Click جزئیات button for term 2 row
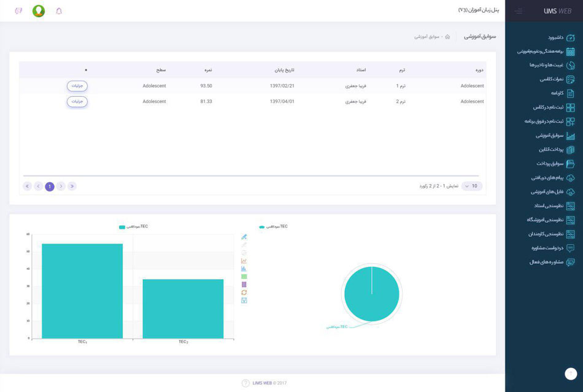Viewport: 583px width, 392px height. [77, 101]
